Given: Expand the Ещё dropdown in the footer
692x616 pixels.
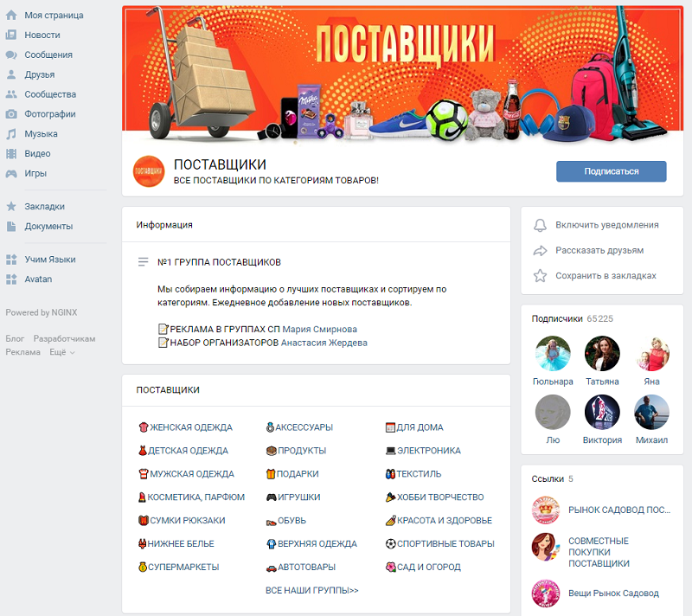Looking at the screenshot, I should coord(62,352).
